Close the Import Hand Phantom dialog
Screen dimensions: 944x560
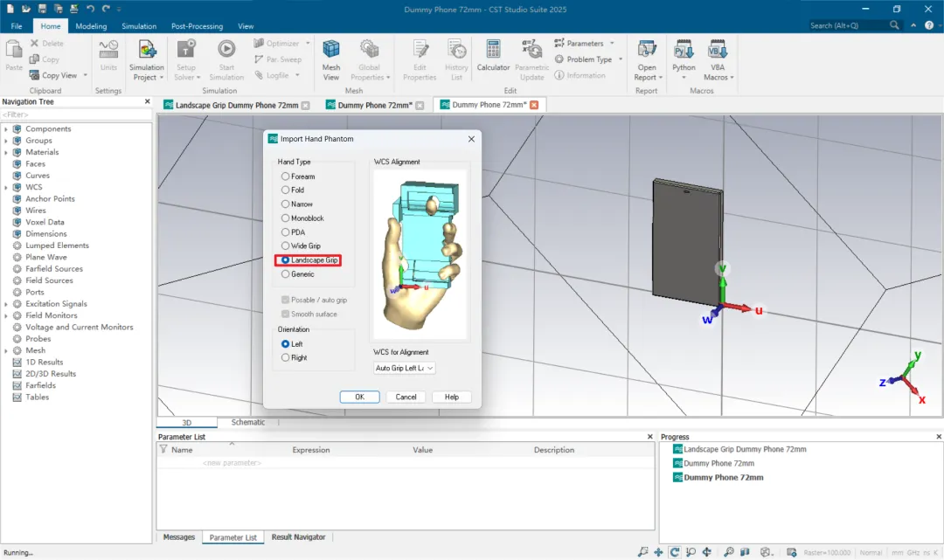(471, 139)
